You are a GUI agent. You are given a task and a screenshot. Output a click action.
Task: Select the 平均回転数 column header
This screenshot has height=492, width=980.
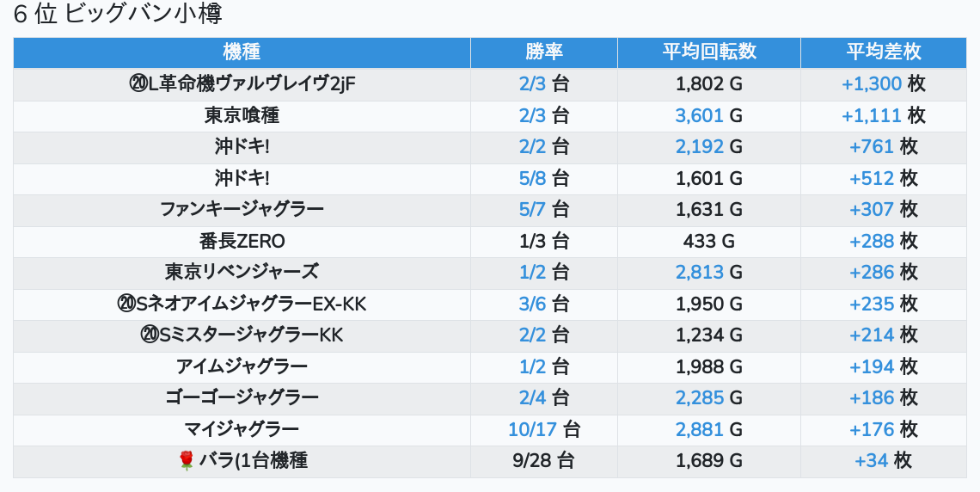708,52
